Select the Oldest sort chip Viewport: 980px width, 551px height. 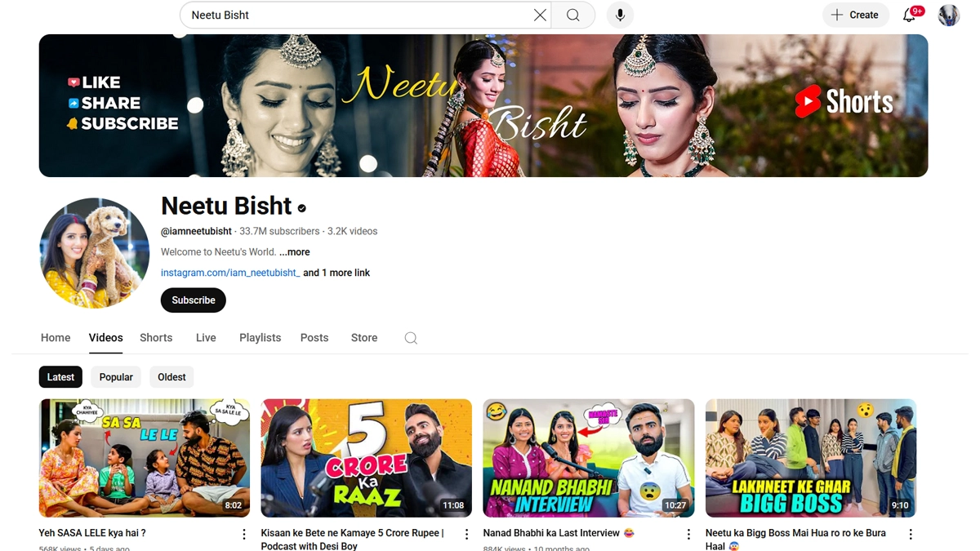pyautogui.click(x=171, y=377)
